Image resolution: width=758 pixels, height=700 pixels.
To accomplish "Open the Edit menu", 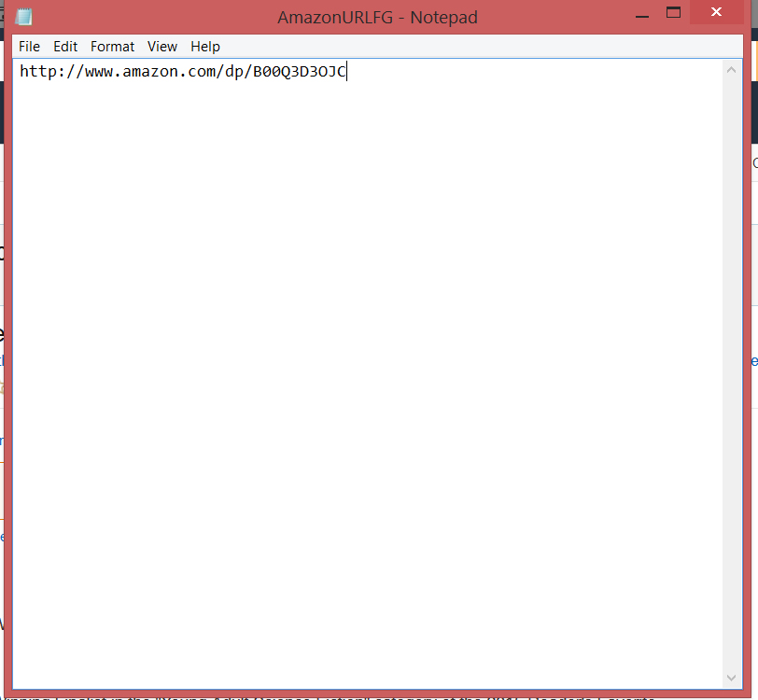I will coord(65,47).
